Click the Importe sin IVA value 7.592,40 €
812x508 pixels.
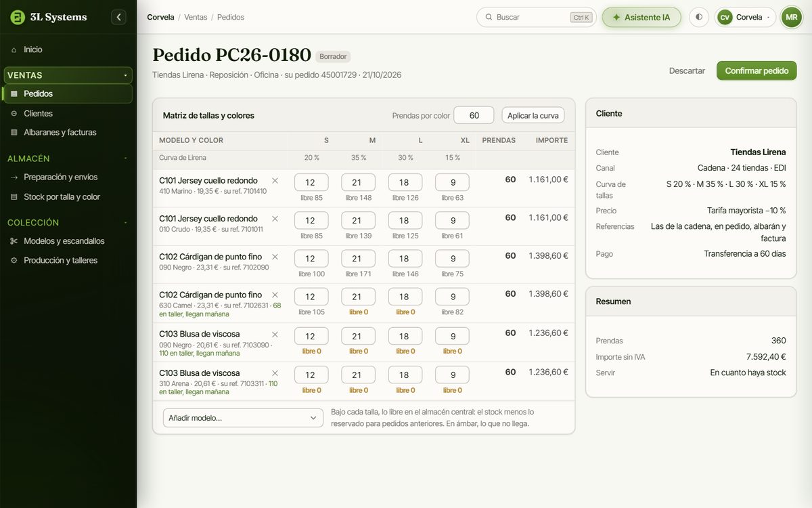pyautogui.click(x=766, y=357)
